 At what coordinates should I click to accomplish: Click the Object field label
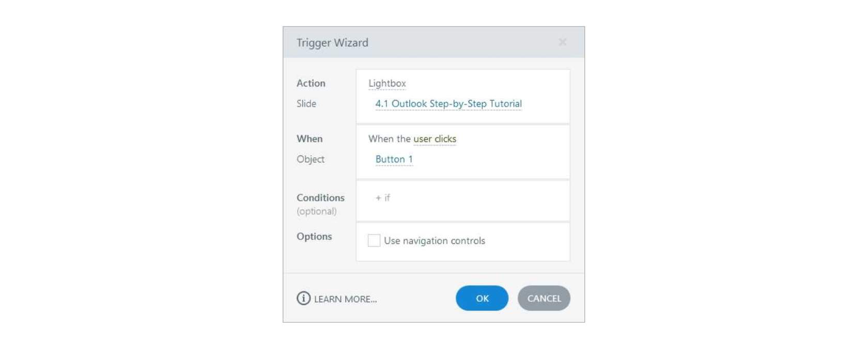311,160
